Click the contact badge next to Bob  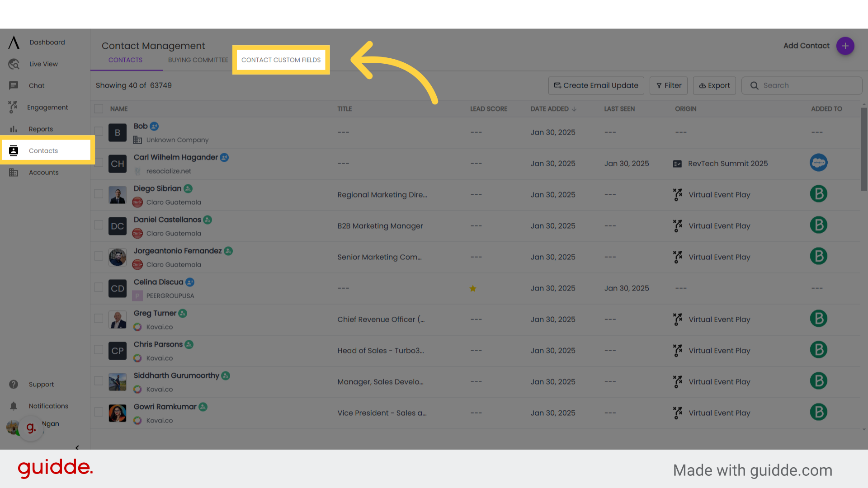pyautogui.click(x=154, y=126)
